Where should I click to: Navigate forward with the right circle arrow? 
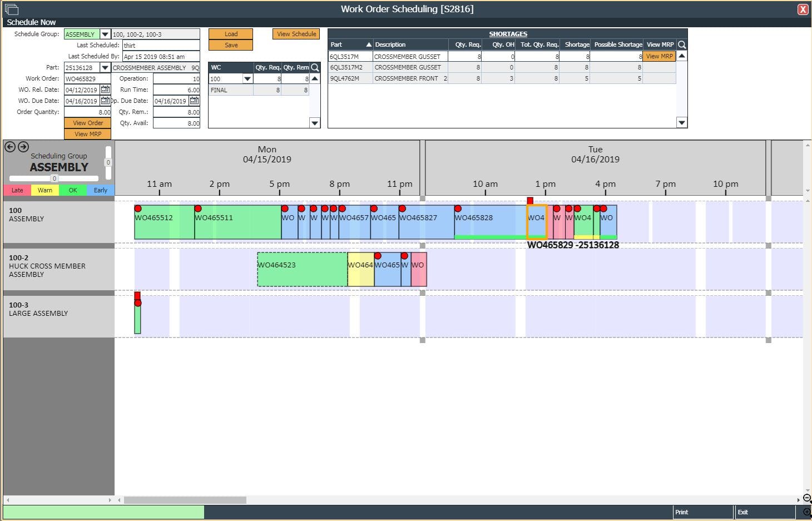click(x=23, y=147)
